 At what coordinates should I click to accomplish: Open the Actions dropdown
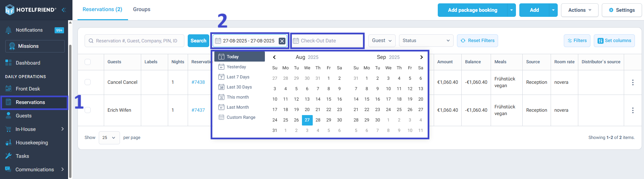pos(580,10)
